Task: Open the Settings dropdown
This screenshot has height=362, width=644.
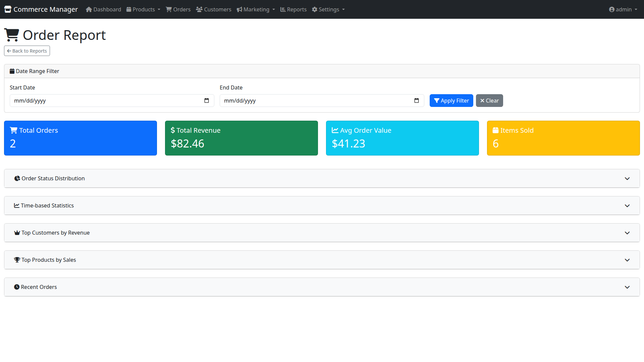Action: tap(328, 9)
